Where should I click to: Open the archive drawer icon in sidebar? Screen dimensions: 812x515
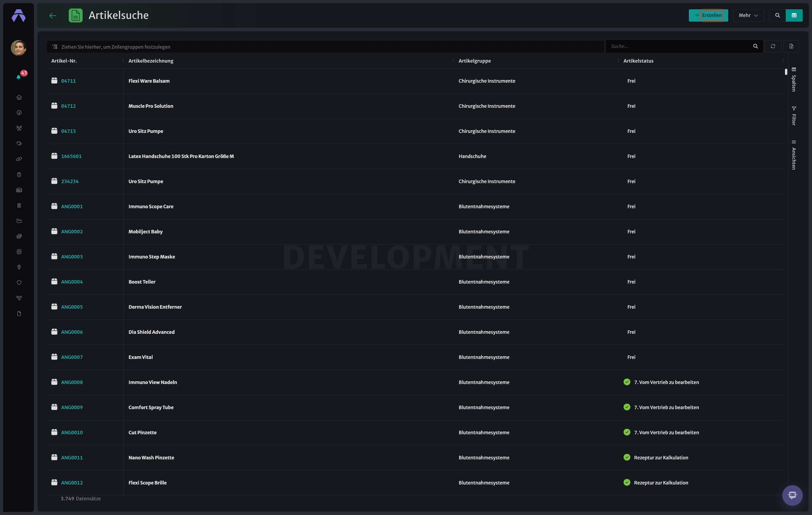19,252
